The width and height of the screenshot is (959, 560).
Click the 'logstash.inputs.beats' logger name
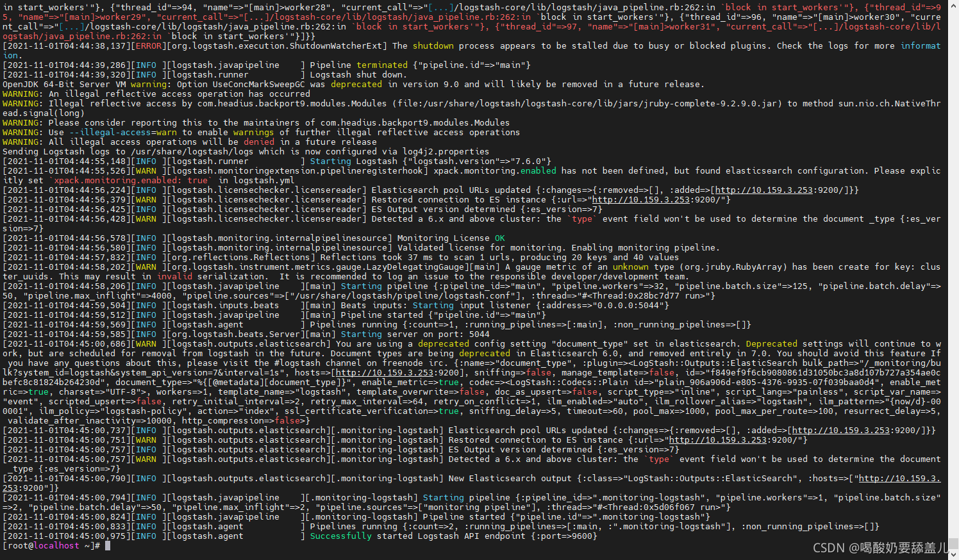point(226,306)
